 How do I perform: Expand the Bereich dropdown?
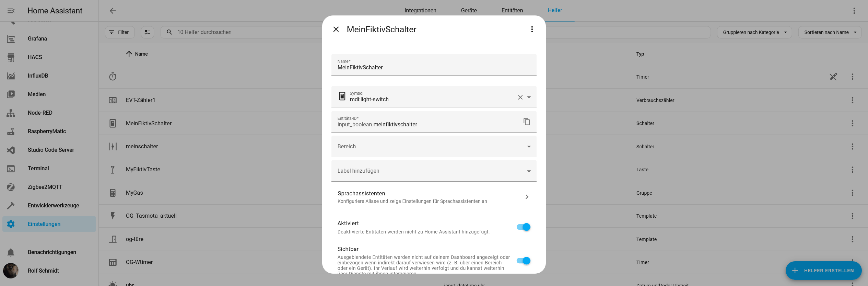434,147
